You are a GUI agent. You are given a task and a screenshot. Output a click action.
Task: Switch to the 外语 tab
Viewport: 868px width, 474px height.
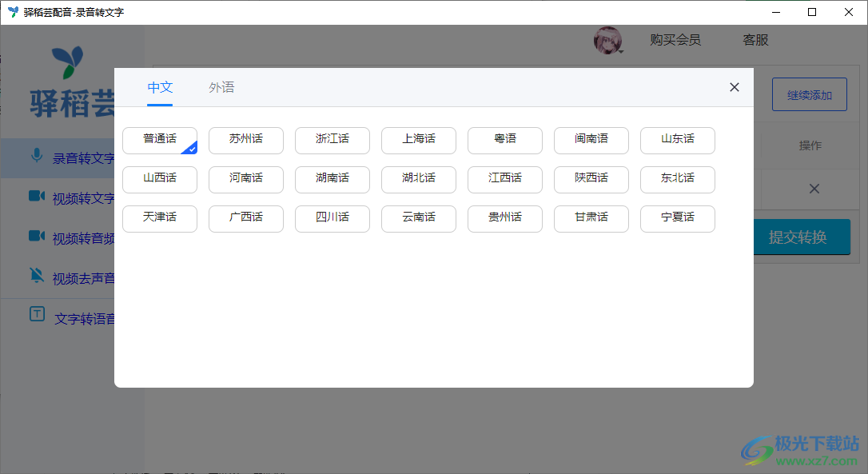point(221,87)
